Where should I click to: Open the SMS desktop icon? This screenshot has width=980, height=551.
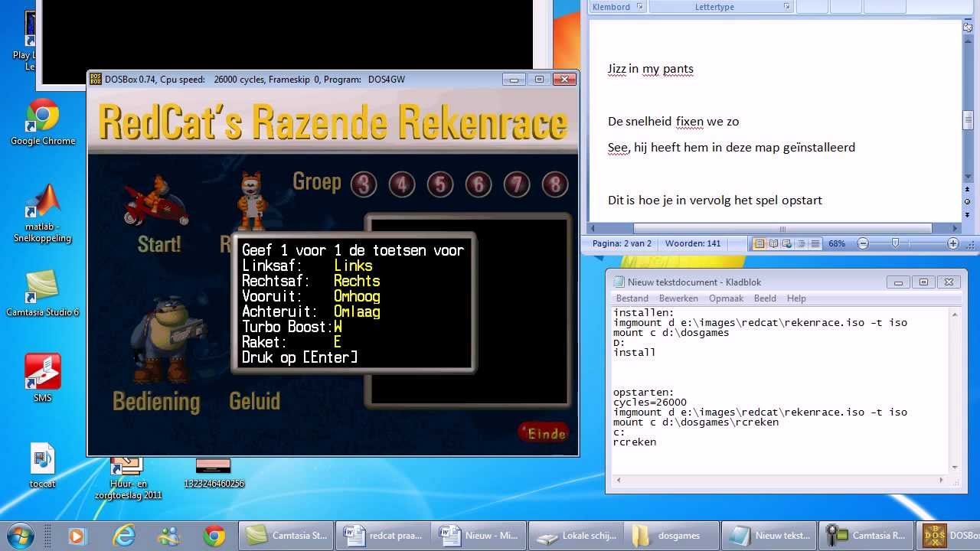[43, 378]
